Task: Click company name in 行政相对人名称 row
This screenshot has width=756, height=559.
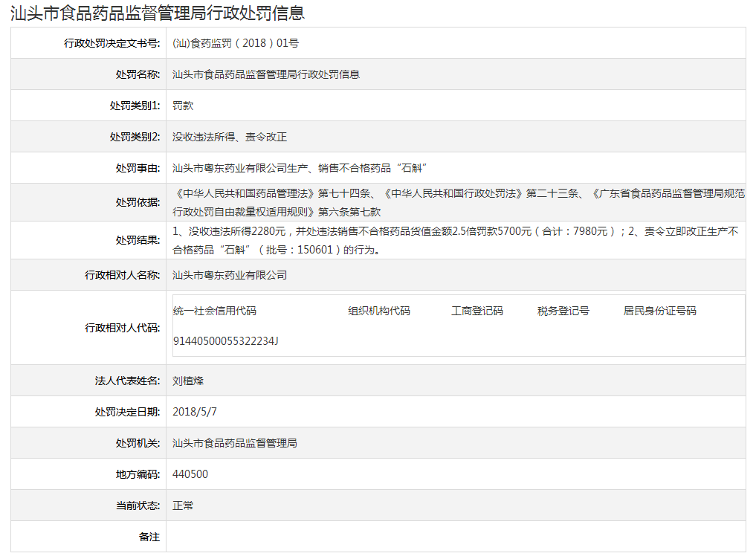Action: coord(229,275)
